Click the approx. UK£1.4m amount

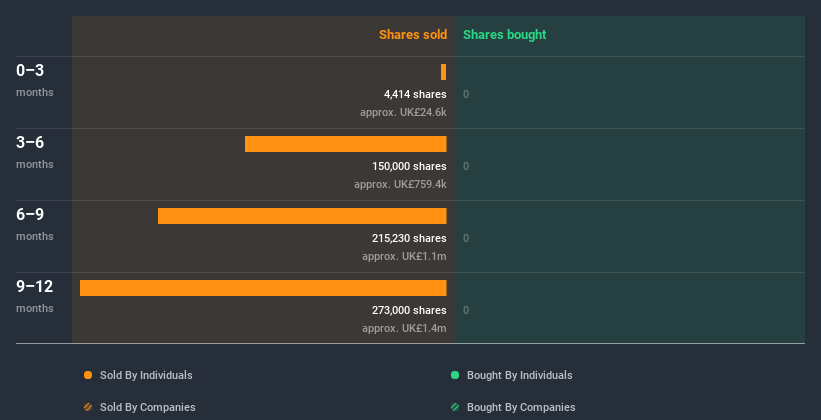pos(404,328)
